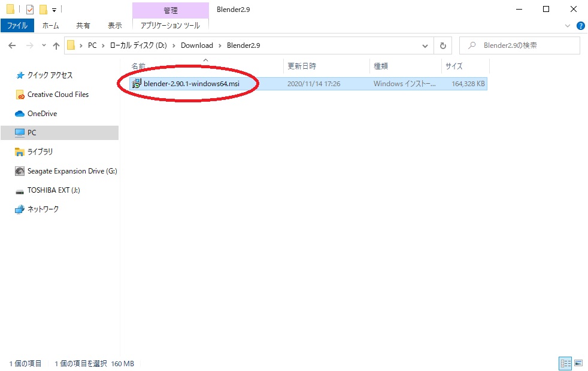Click the クイック アクセス star icon

point(20,75)
